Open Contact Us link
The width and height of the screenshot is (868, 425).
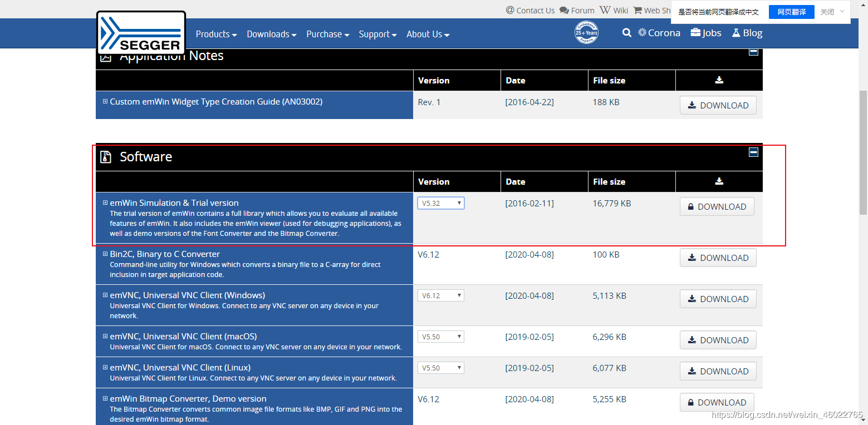click(x=530, y=10)
